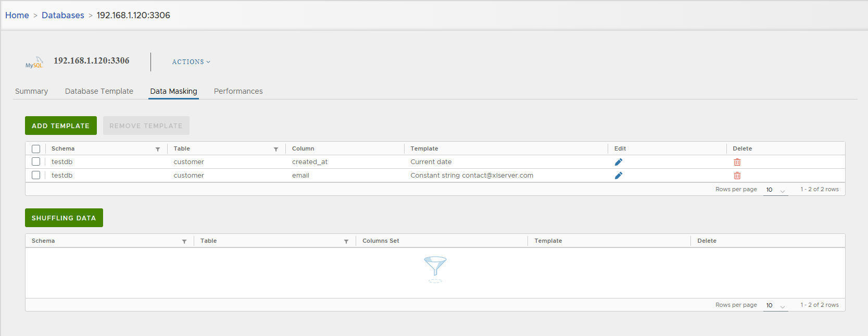868x336 pixels.
Task: Edit the created_at masking template
Action: [x=619, y=162]
